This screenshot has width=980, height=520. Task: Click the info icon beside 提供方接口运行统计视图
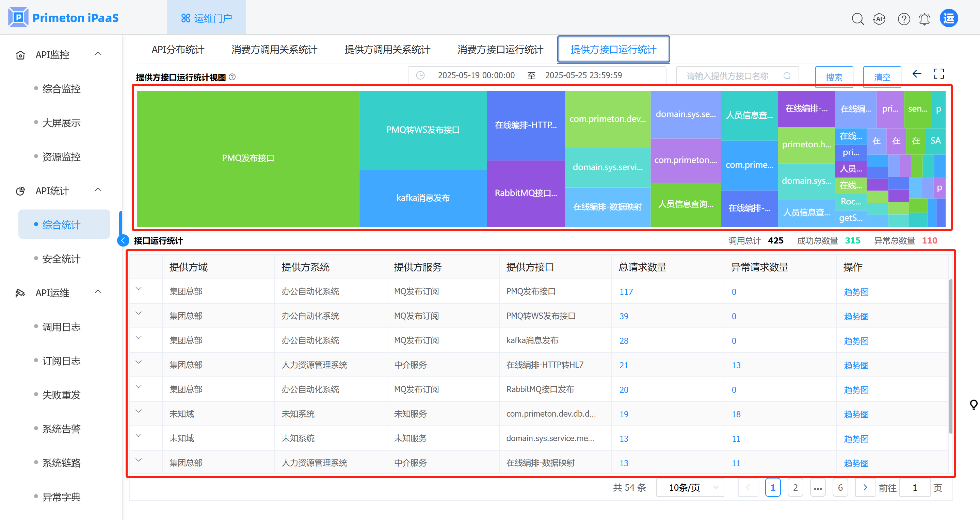(x=232, y=77)
